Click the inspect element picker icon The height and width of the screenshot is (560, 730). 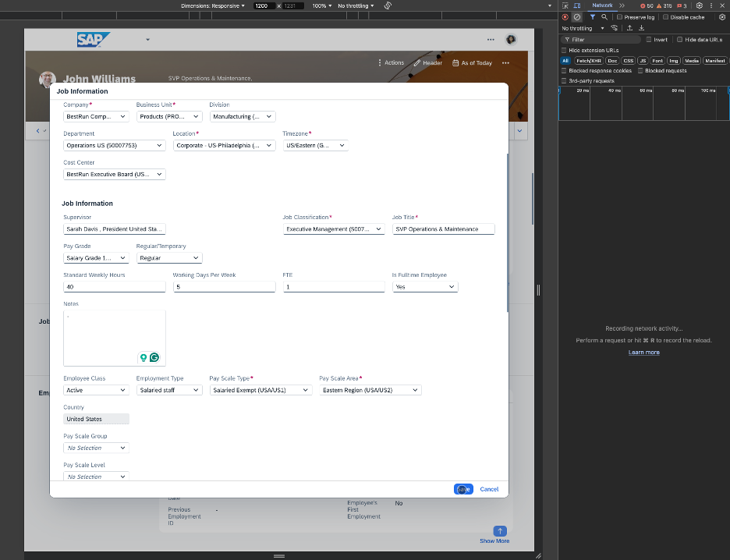pyautogui.click(x=565, y=5)
